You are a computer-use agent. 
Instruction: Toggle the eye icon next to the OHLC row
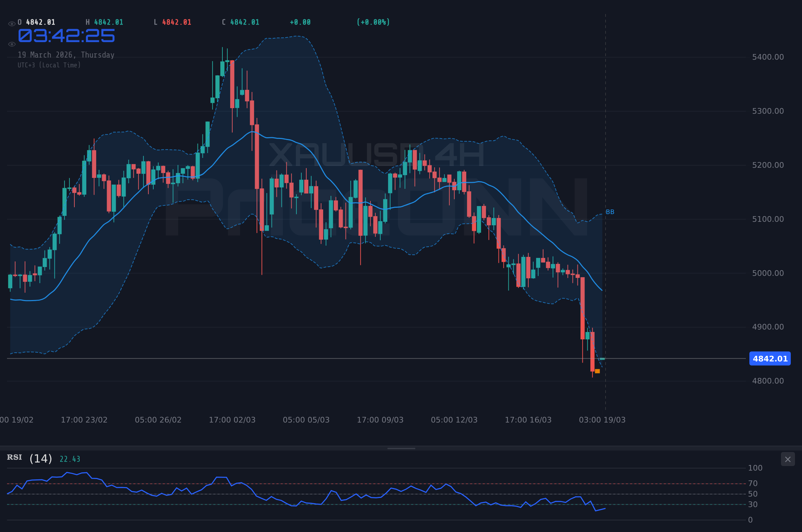pos(12,22)
